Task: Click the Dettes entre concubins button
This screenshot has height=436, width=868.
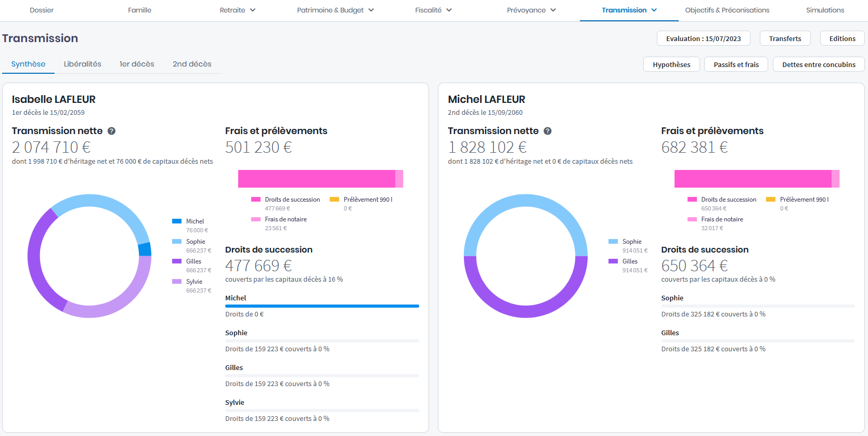Action: 818,64
